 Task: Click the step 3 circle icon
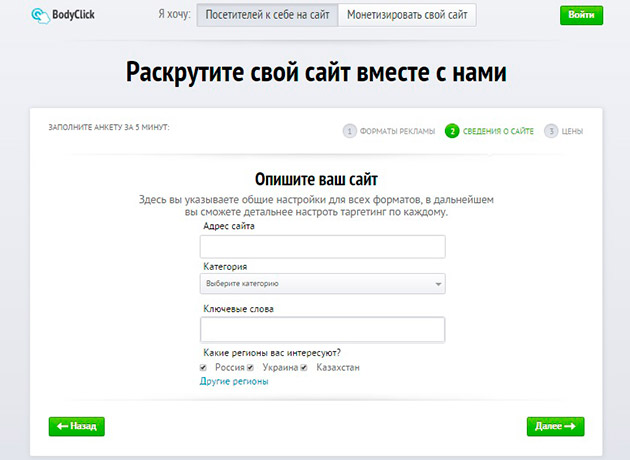[x=551, y=131]
